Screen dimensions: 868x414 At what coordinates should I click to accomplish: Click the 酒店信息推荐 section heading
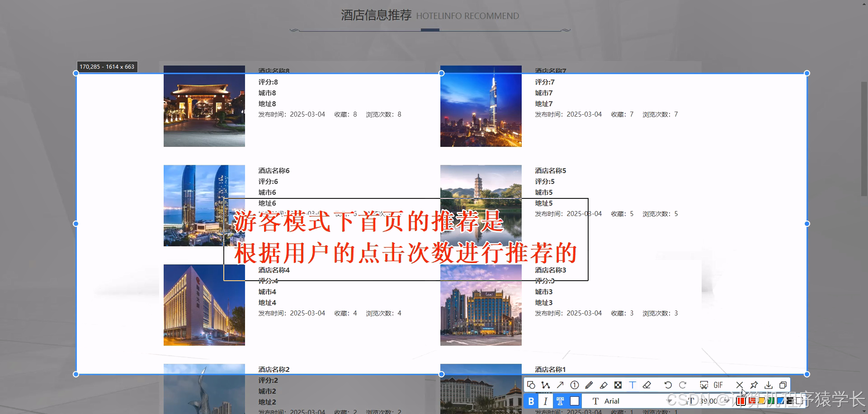376,15
